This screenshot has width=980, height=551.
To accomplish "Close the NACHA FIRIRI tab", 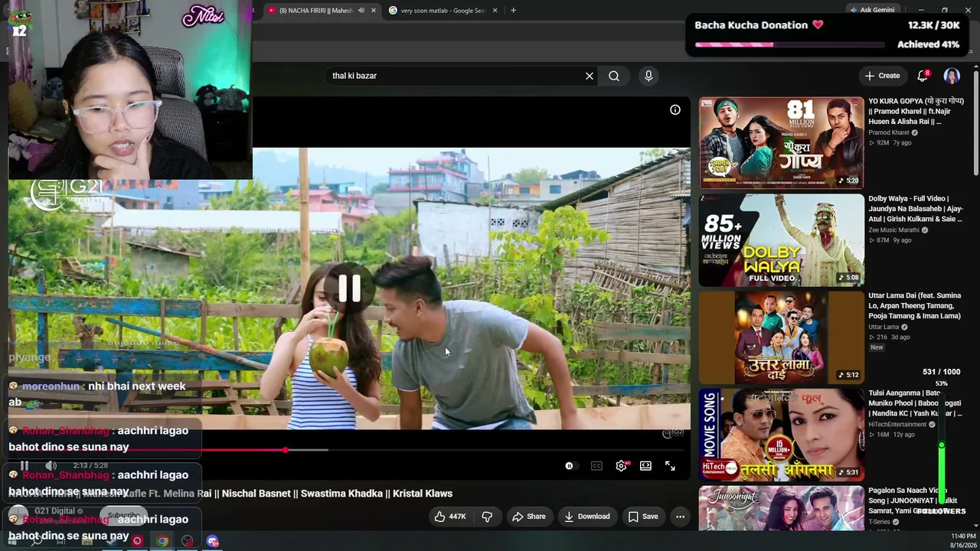I will 374,11.
